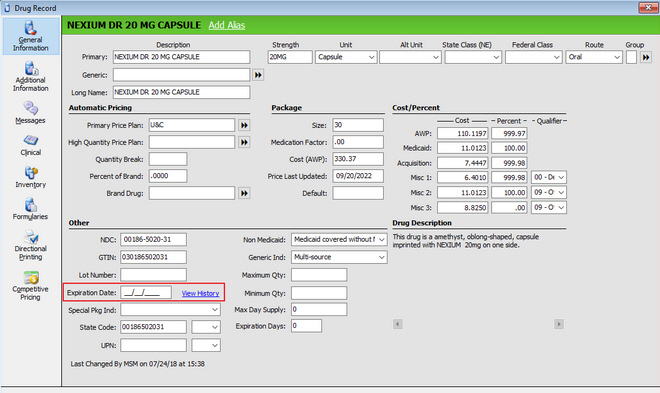Open the Alt Unit dropdown
Screen dimensions: 660x393
(x=410, y=57)
